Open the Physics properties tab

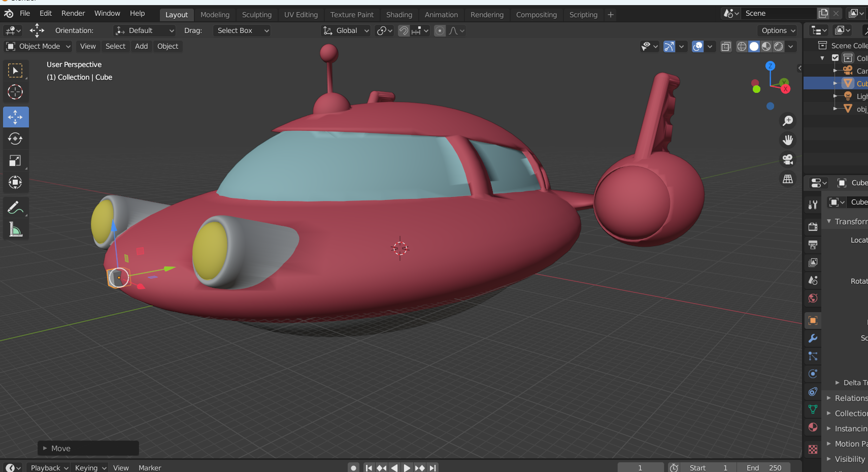tap(813, 374)
